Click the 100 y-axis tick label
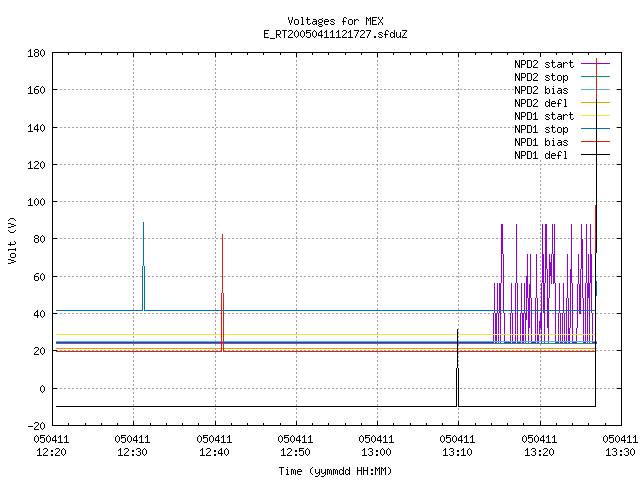Screen dimensions: 640x480 [36, 202]
